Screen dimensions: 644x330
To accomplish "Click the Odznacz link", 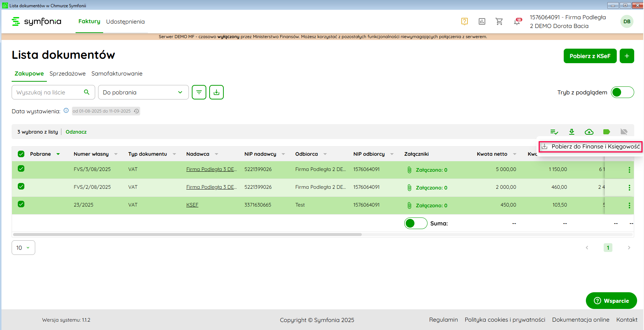I will (x=76, y=132).
